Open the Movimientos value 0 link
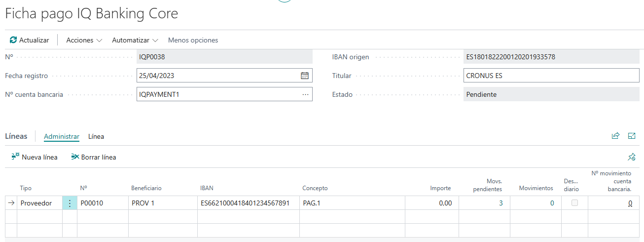 pyautogui.click(x=552, y=203)
